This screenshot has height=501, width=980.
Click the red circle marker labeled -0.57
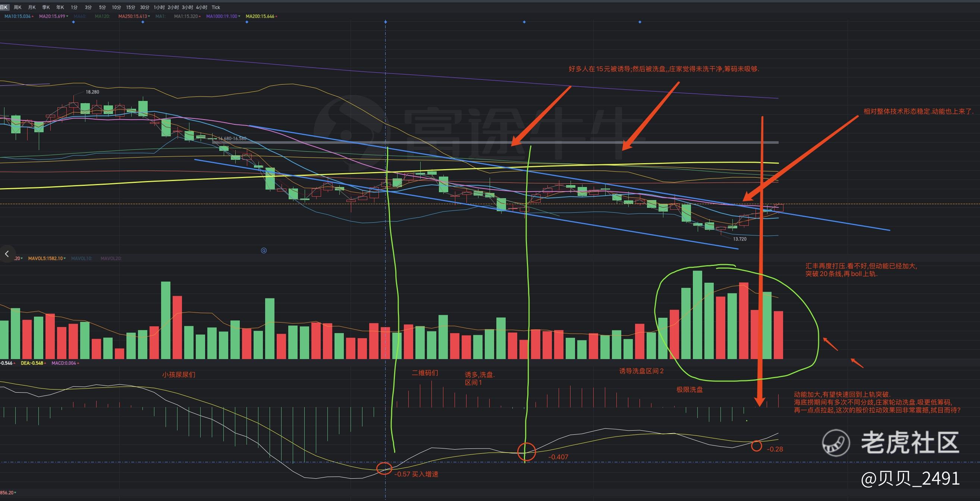(384, 469)
